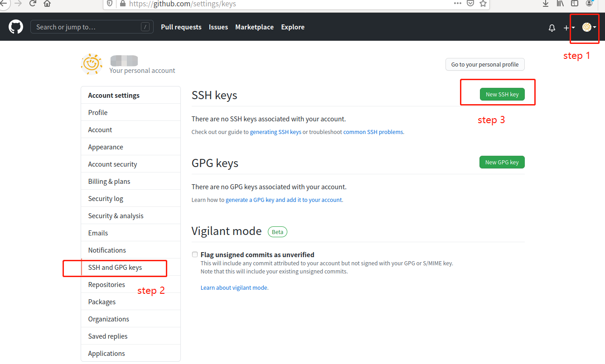This screenshot has height=364, width=605.
Task: Click the browser forward arrow
Action: click(18, 4)
